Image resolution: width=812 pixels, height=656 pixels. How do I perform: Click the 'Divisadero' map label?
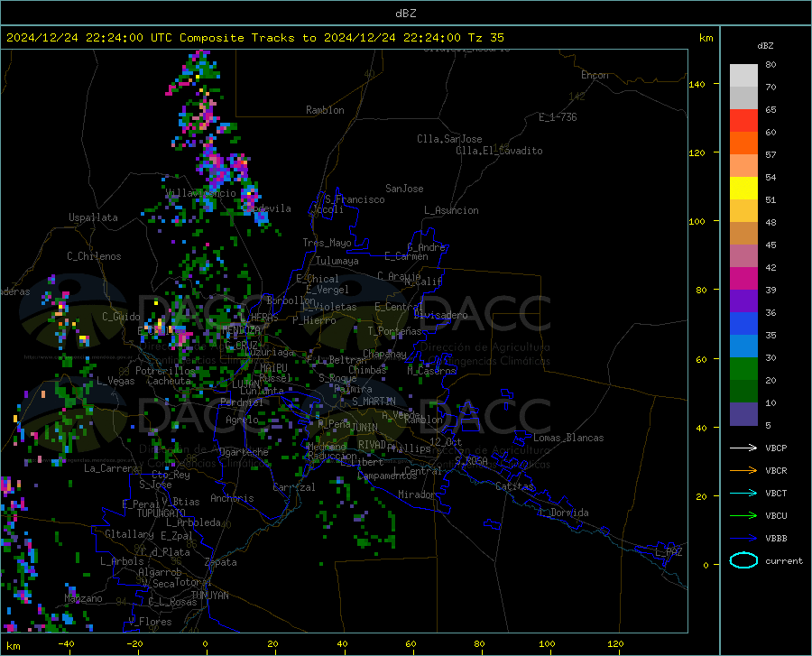point(440,315)
